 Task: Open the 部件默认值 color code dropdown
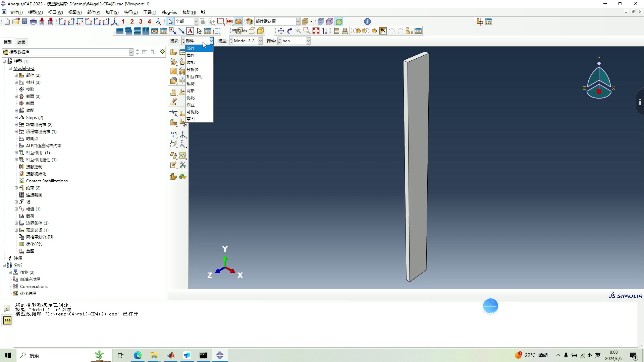(x=297, y=21)
